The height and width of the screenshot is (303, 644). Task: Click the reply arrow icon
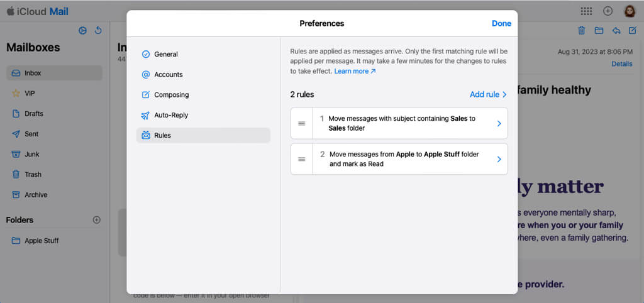[616, 30]
